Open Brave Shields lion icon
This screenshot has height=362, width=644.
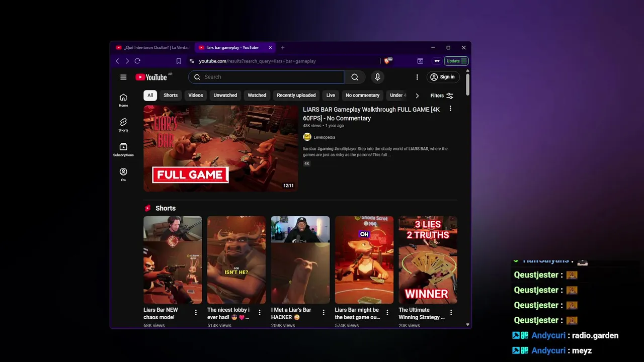tap(387, 60)
